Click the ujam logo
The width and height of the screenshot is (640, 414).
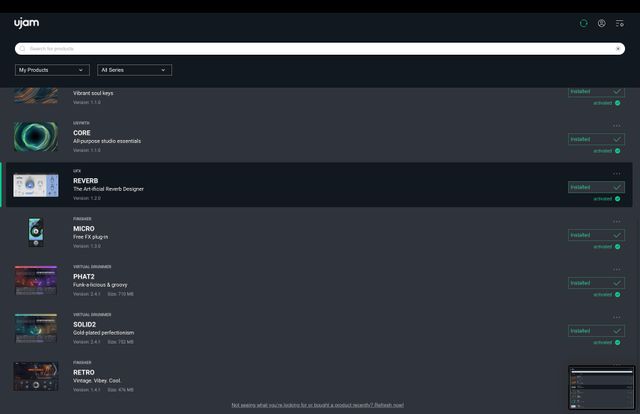[26, 22]
